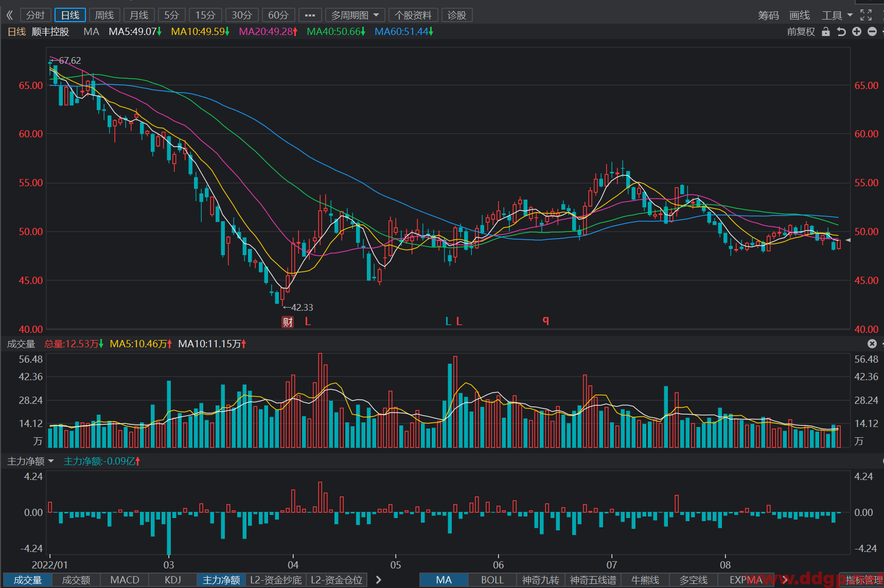Expand the 工具 tools dropdown
This screenshot has width=884, height=588.
click(x=837, y=15)
